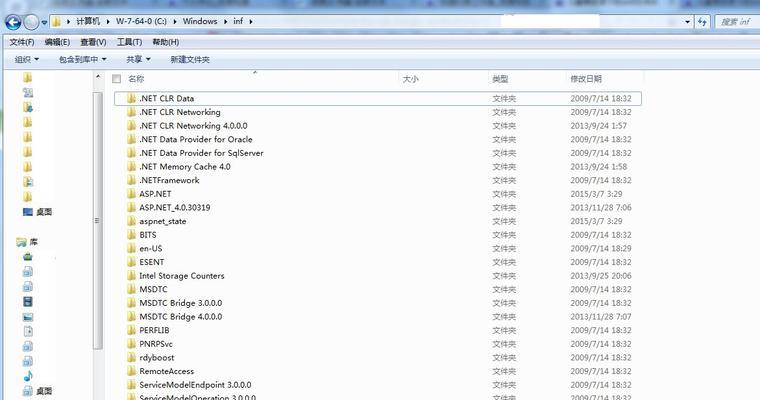Click the Windows breadcrumb segment
This screenshot has height=400, width=760.
200,21
